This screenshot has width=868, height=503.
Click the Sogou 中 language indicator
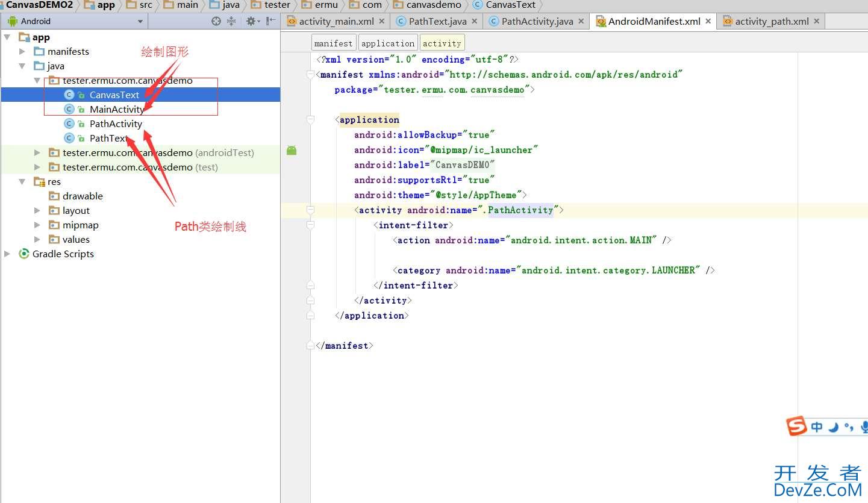point(817,427)
